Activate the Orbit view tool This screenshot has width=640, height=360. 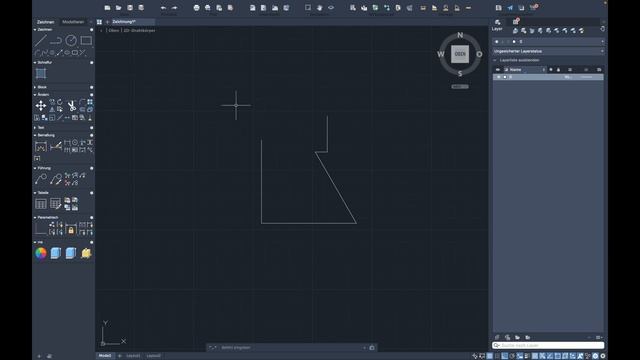point(331,8)
